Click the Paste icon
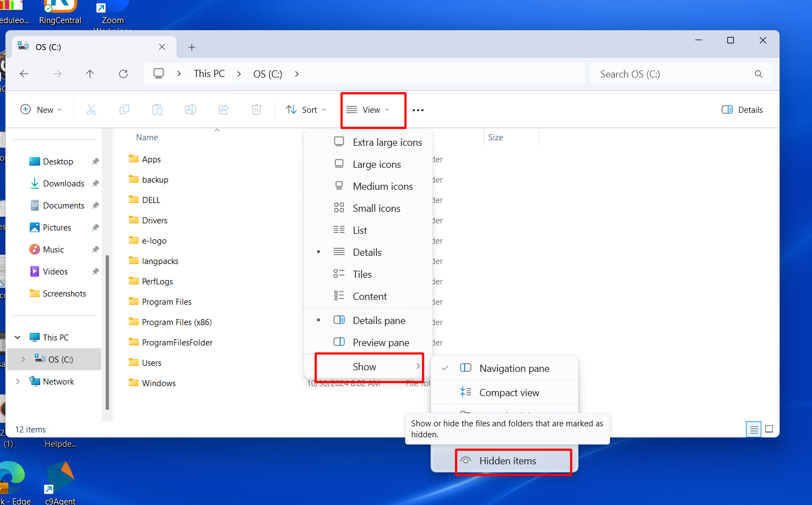 click(157, 109)
